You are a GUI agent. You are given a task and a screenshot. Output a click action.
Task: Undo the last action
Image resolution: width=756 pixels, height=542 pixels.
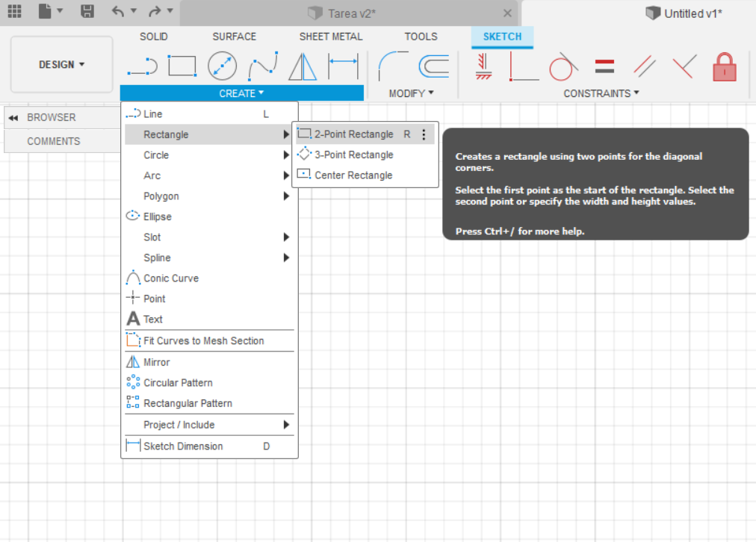pyautogui.click(x=117, y=10)
